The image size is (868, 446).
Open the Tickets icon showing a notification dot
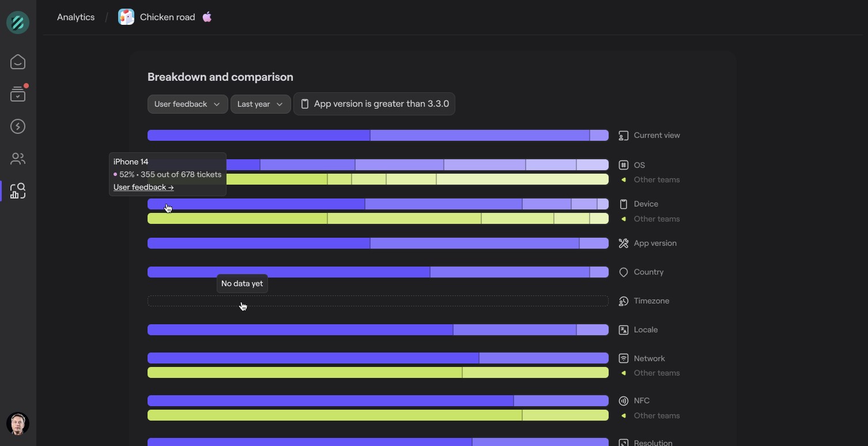(x=17, y=94)
